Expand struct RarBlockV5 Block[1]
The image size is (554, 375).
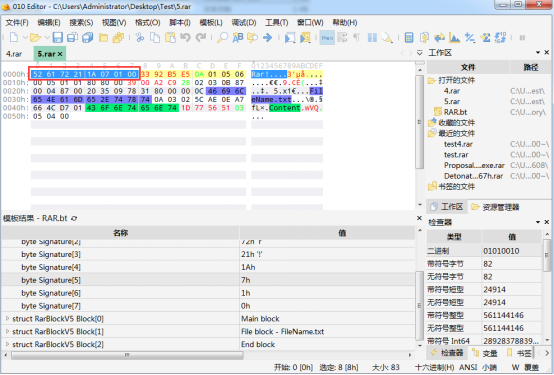pyautogui.click(x=7, y=332)
